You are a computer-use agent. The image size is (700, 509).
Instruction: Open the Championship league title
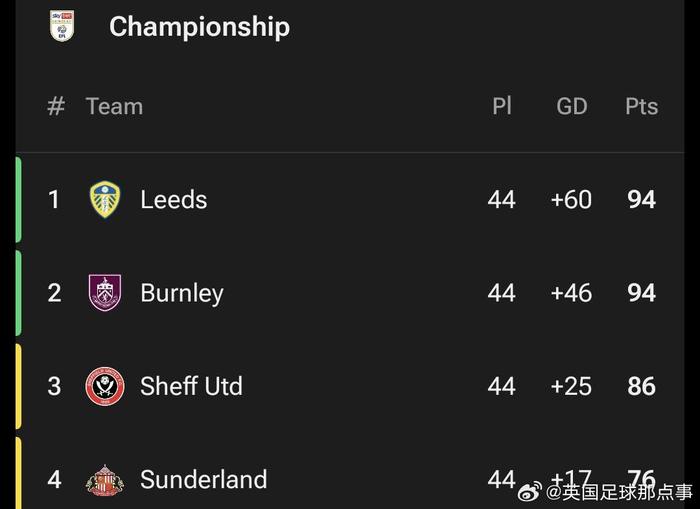point(200,26)
